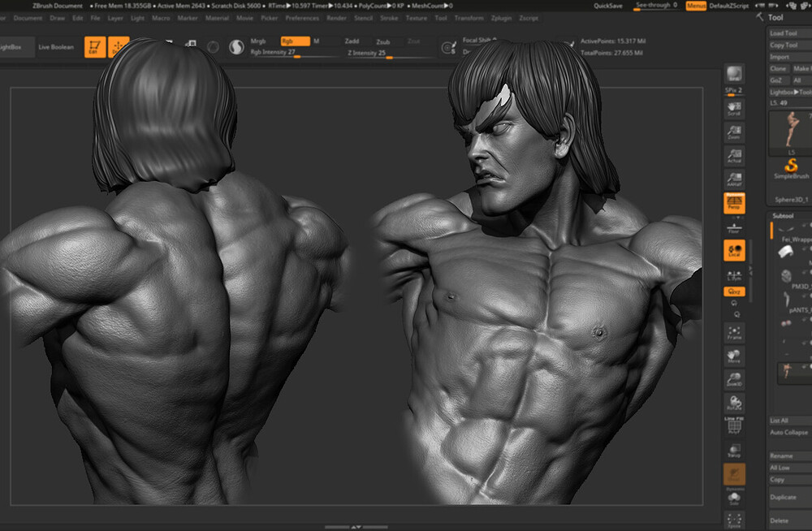Open the Preferences menu
Image resolution: width=812 pixels, height=531 pixels.
tap(302, 18)
